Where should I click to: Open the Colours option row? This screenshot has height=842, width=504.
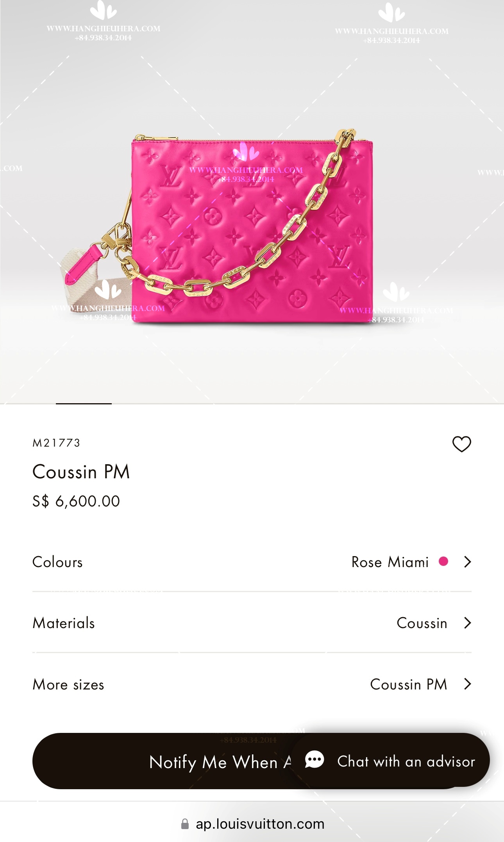coord(252,562)
